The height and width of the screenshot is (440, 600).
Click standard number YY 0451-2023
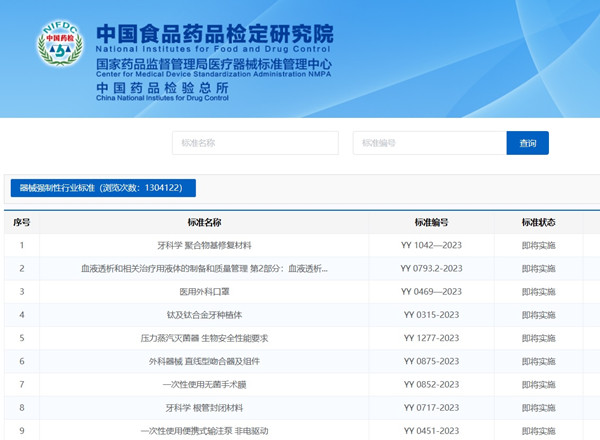click(x=431, y=431)
